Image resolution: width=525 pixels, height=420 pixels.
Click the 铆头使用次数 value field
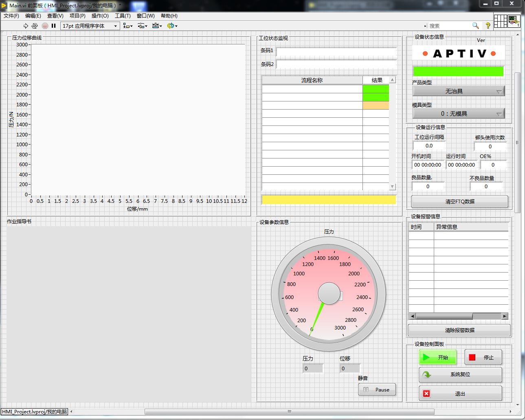pyautogui.click(x=490, y=146)
